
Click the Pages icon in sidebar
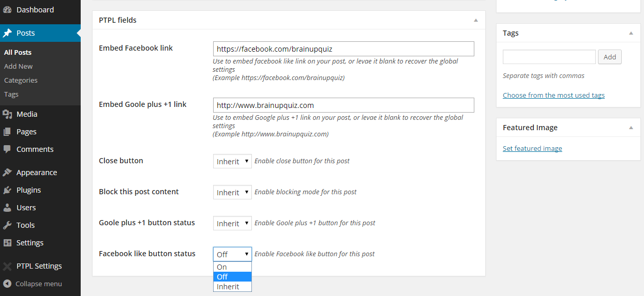click(x=7, y=132)
